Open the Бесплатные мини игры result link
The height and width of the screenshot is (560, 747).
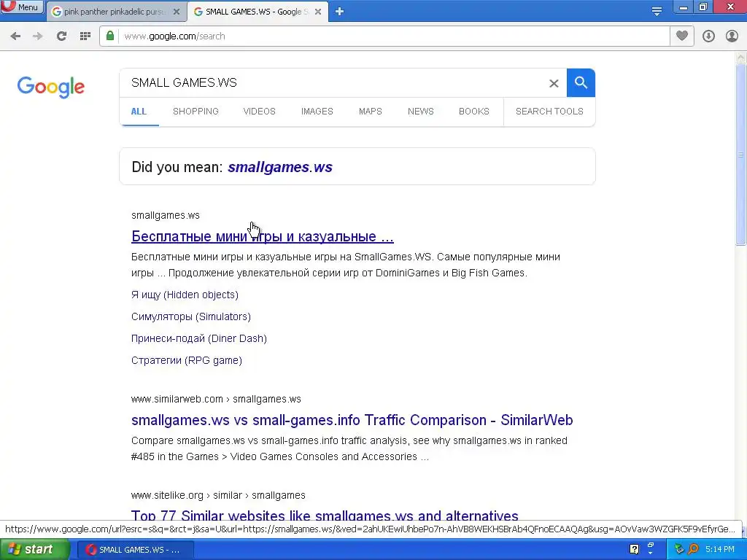pyautogui.click(x=263, y=236)
